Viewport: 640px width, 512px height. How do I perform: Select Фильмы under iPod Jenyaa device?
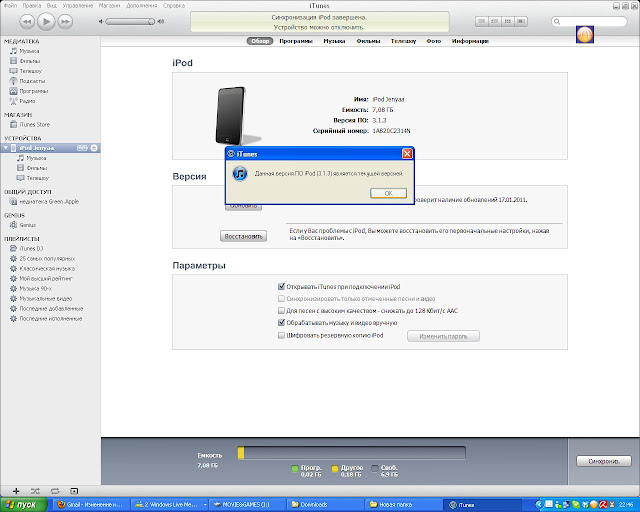(x=37, y=168)
